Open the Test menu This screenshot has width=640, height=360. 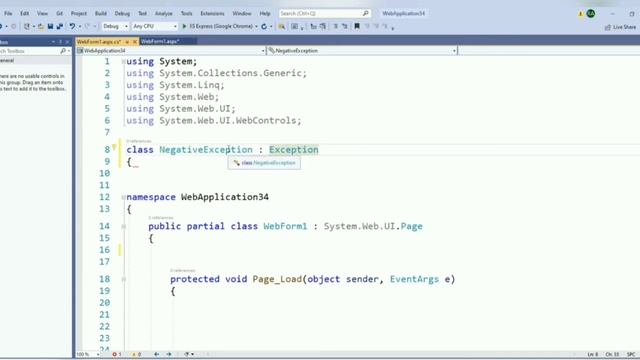[x=142, y=13]
